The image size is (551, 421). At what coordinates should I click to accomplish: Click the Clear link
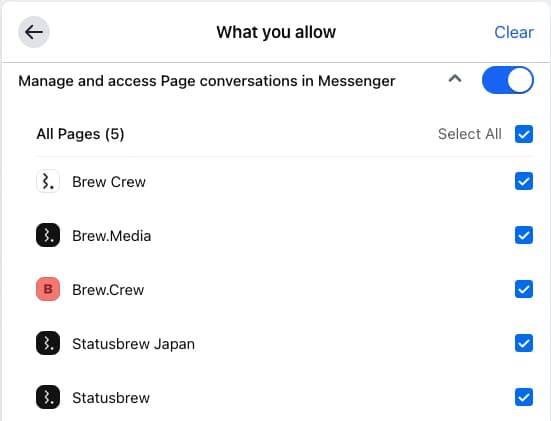(x=514, y=32)
